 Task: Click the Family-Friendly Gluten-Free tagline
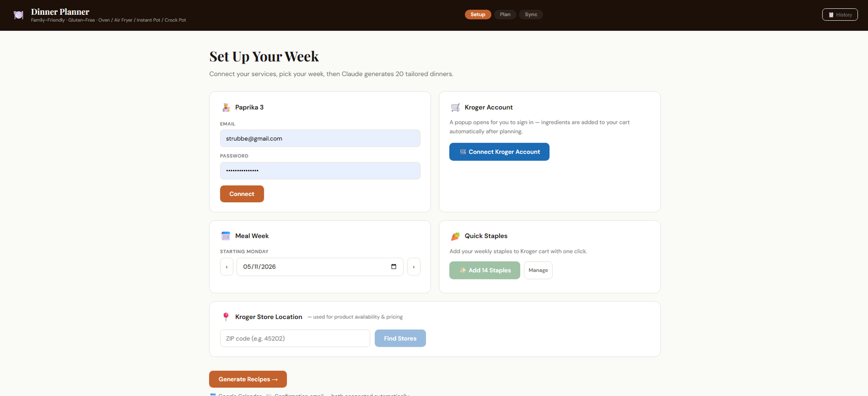click(108, 20)
